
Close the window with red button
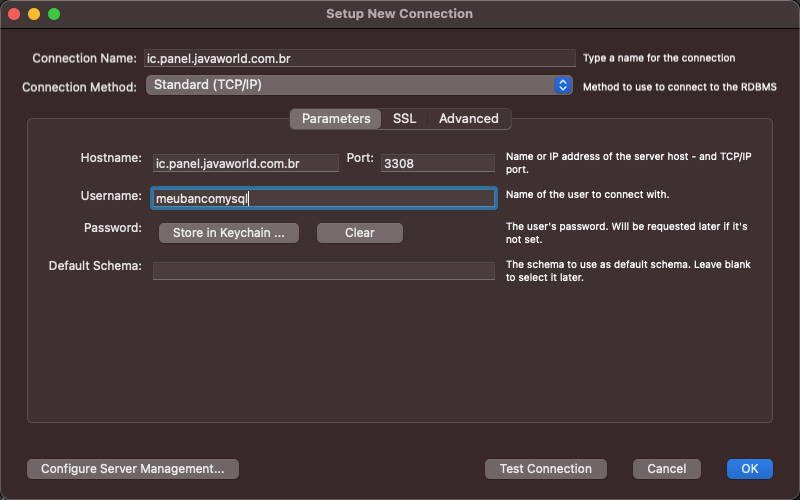[14, 14]
